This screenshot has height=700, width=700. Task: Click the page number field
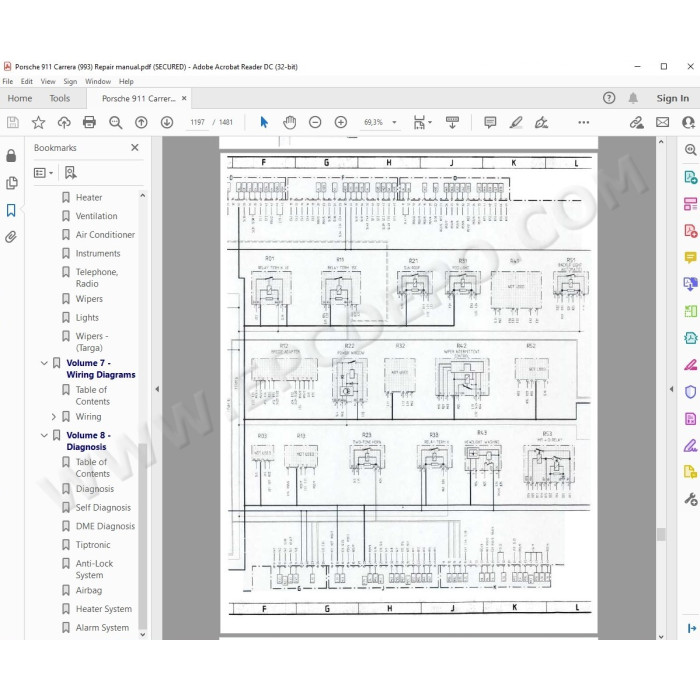(197, 122)
